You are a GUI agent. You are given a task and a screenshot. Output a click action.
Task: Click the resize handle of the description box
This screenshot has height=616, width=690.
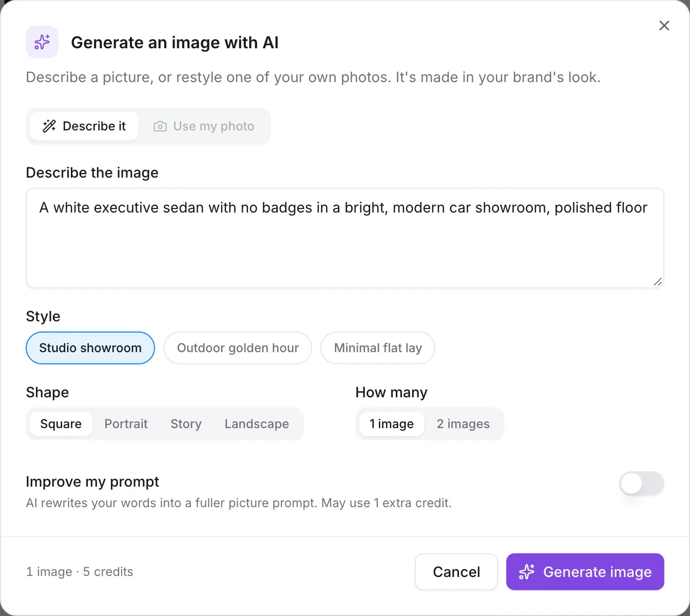657,281
